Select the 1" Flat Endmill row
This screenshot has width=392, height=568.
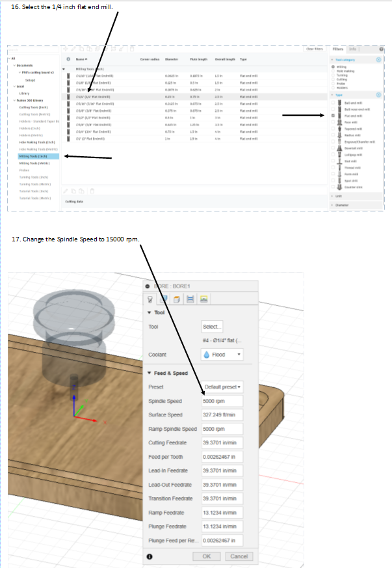click(194, 139)
